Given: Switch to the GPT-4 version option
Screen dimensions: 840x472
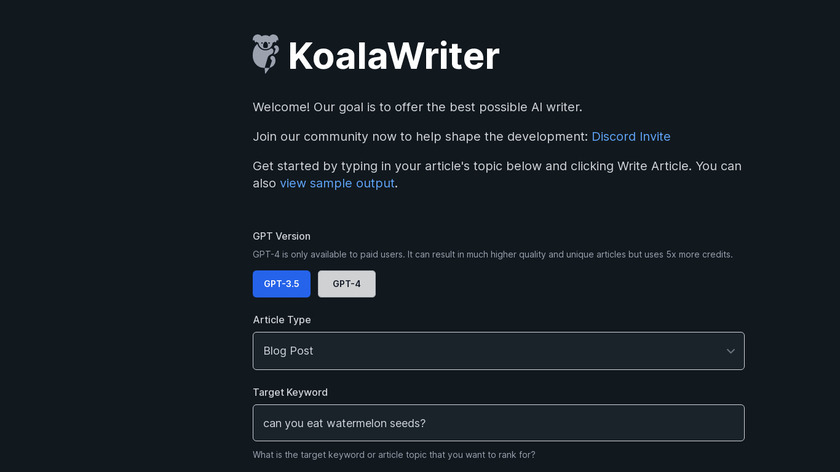Looking at the screenshot, I should pyautogui.click(x=347, y=284).
